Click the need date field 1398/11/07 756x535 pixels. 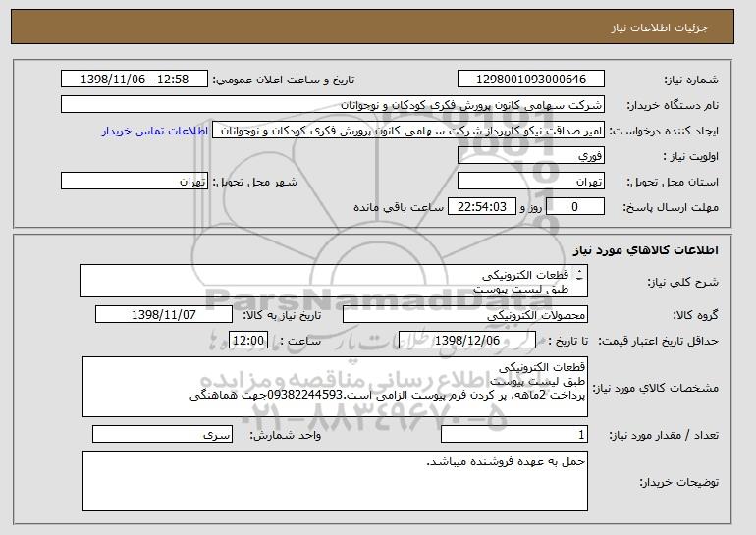click(164, 315)
